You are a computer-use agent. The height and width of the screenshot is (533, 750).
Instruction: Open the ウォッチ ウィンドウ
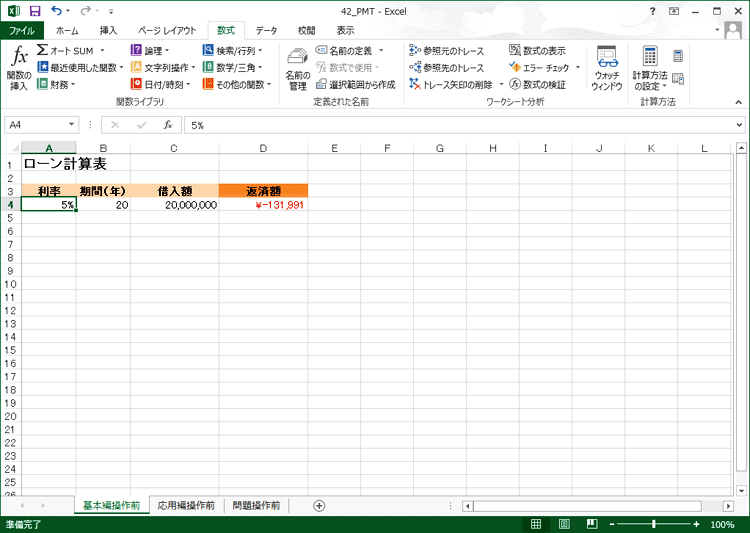(x=607, y=68)
